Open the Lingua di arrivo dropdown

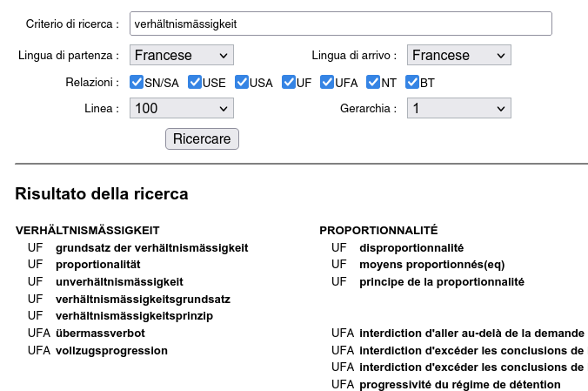point(458,55)
